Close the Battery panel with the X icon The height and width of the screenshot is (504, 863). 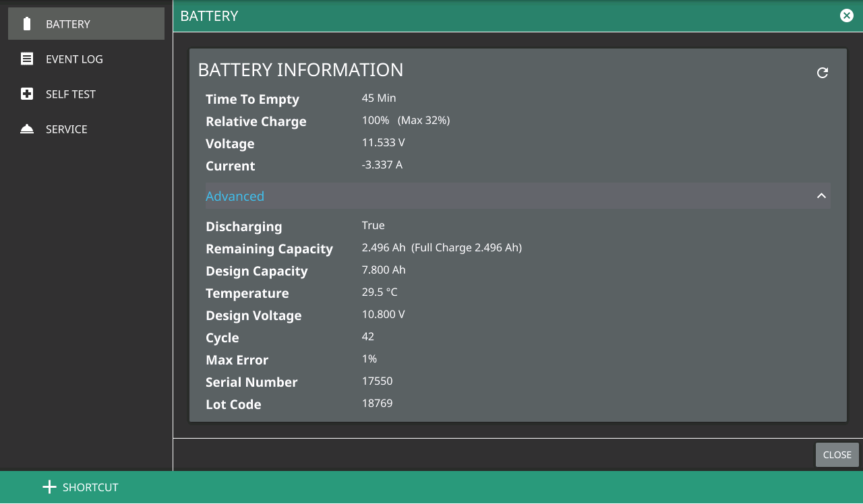coord(847,15)
